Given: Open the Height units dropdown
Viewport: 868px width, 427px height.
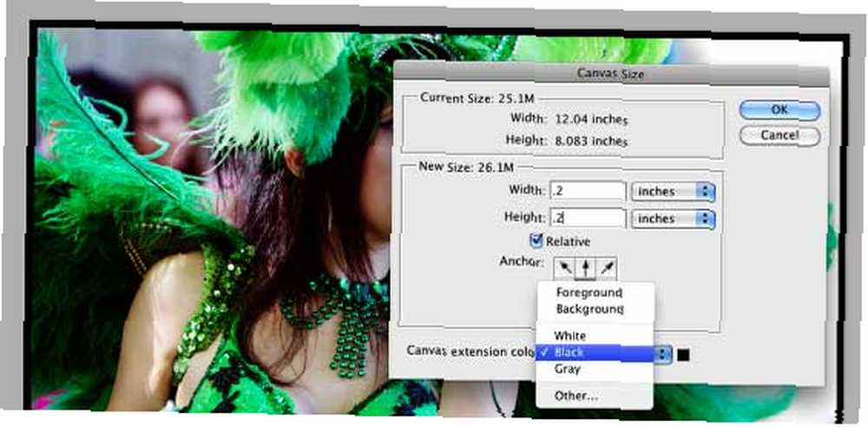Looking at the screenshot, I should pyautogui.click(x=674, y=219).
